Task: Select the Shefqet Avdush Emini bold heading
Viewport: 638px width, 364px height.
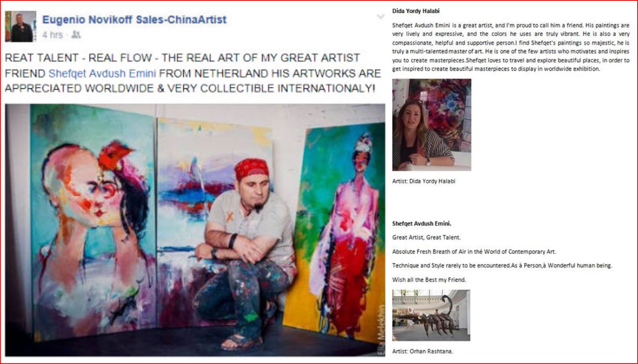Action: pos(422,224)
